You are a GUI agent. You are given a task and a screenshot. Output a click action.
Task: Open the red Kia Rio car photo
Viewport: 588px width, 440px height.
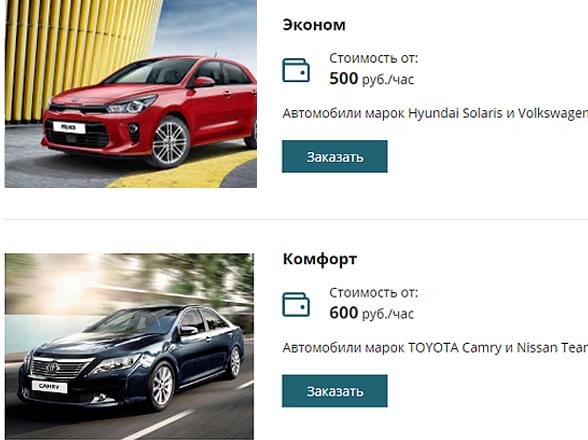pos(131,94)
